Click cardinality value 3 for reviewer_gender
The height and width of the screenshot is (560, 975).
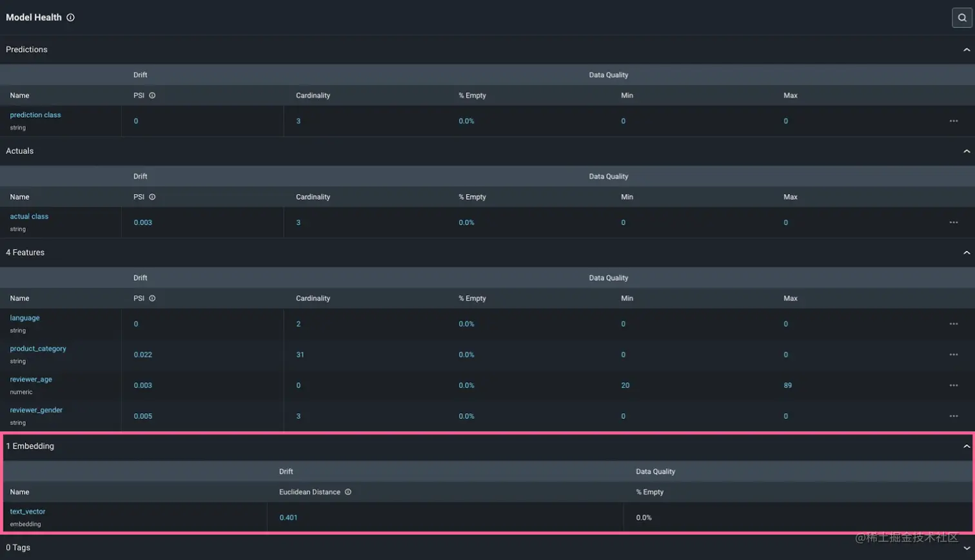(x=299, y=416)
